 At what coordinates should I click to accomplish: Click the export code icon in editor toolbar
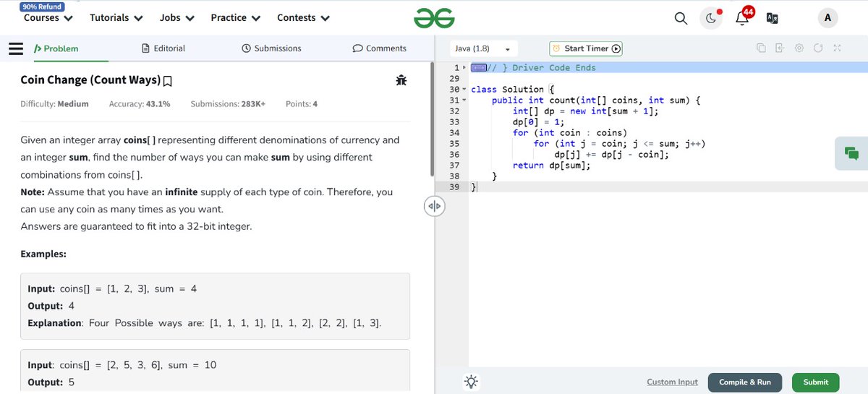[x=780, y=48]
